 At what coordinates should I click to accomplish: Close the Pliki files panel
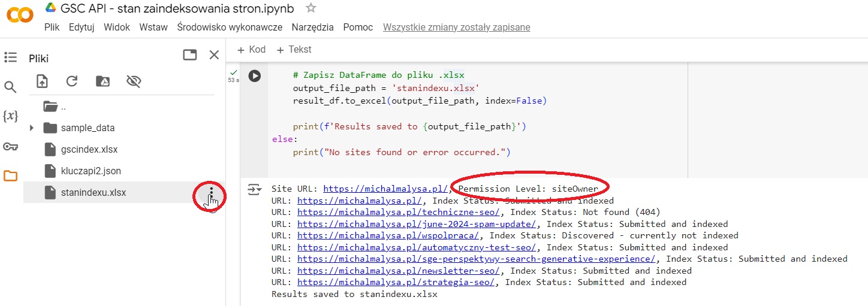[x=214, y=55]
